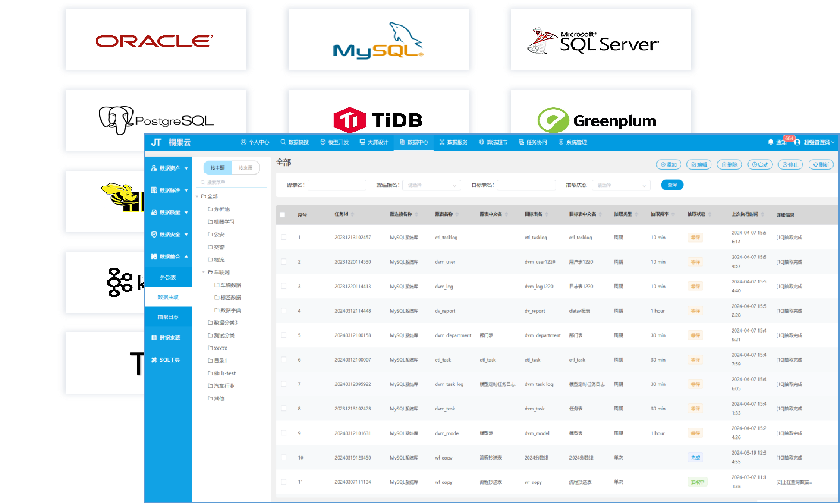This screenshot has width=840, height=504.
Task: Click the 目标表名 input field
Action: point(526,185)
